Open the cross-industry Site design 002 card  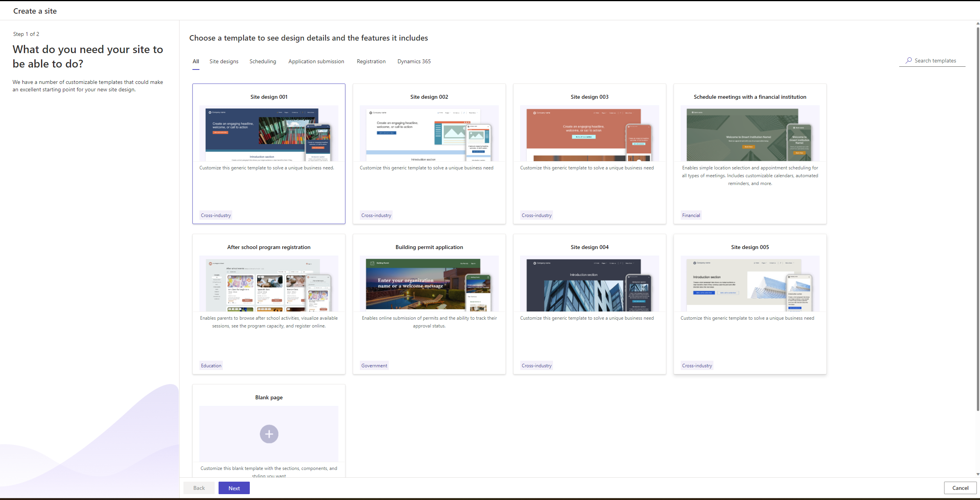[x=429, y=153]
